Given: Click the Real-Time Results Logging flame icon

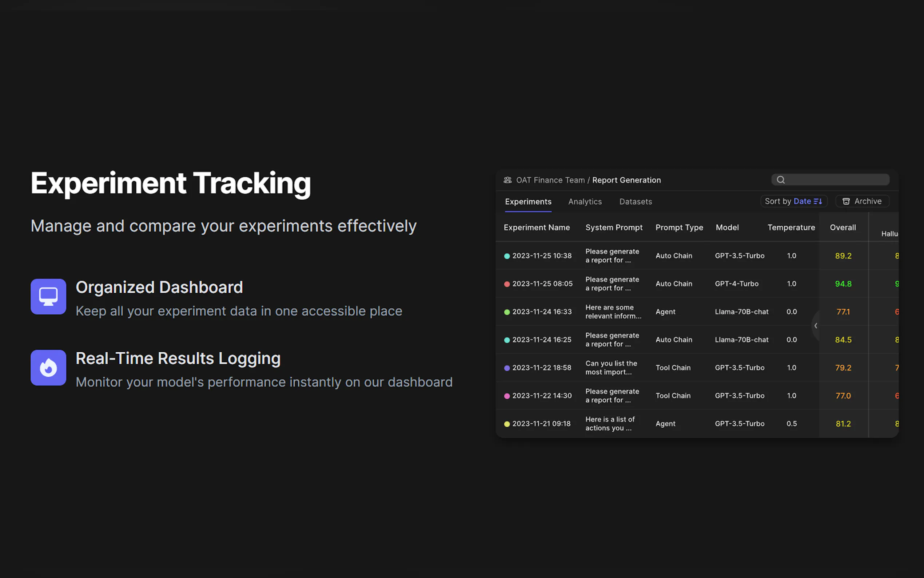Looking at the screenshot, I should tap(48, 368).
